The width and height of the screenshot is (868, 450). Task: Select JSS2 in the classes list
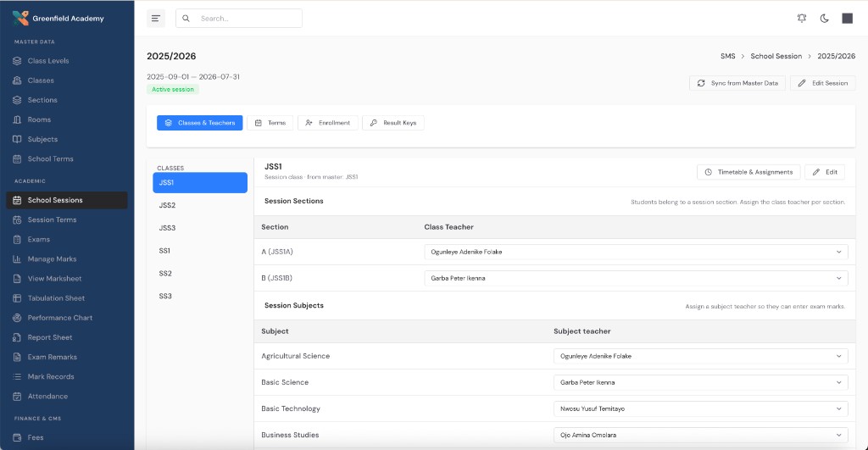[x=200, y=205]
